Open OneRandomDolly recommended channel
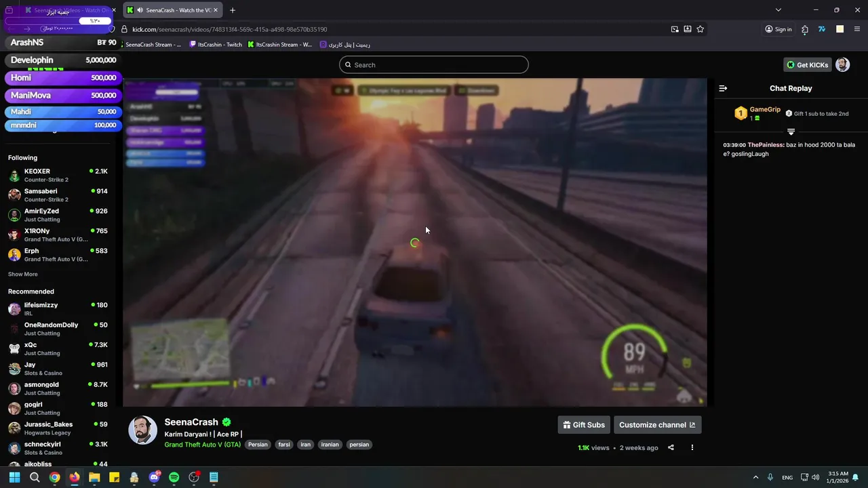This screenshot has height=488, width=868. click(x=58, y=329)
